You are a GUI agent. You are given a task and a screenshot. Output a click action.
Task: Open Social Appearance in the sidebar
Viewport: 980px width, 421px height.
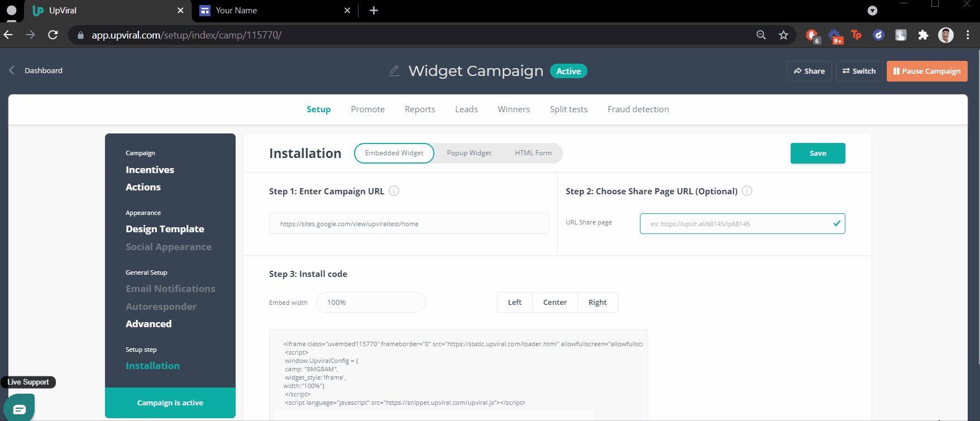(x=169, y=247)
